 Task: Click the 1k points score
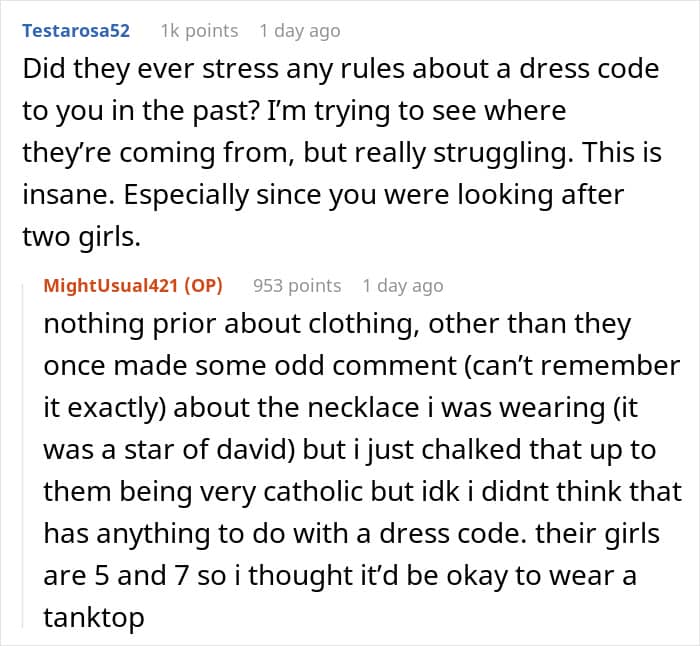point(200,31)
